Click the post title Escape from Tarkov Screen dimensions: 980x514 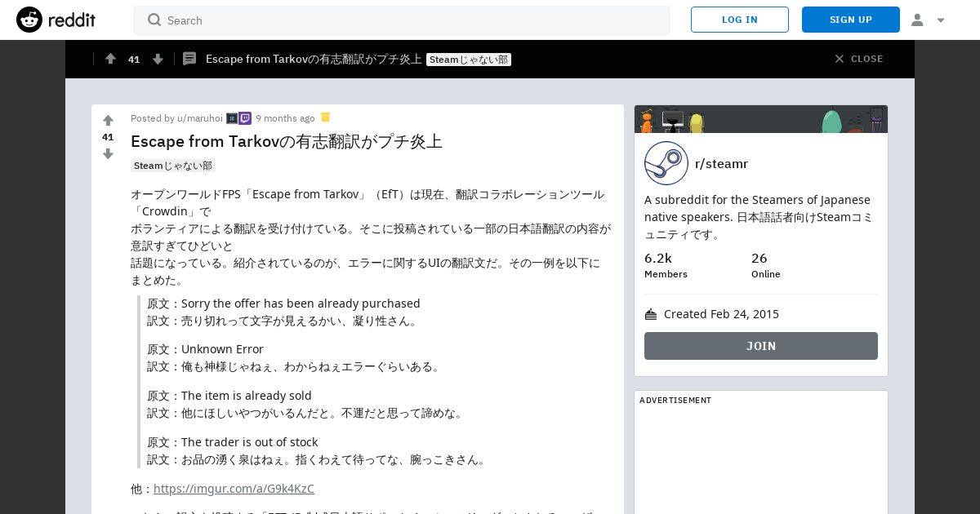[x=287, y=141]
